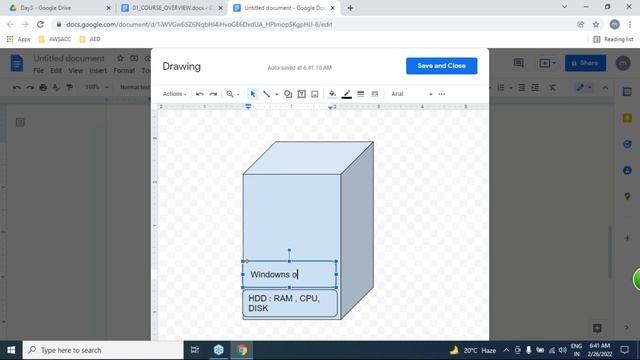Click the share page icon in address bar
Image resolution: width=640 pixels, height=360 pixels.
coord(580,24)
